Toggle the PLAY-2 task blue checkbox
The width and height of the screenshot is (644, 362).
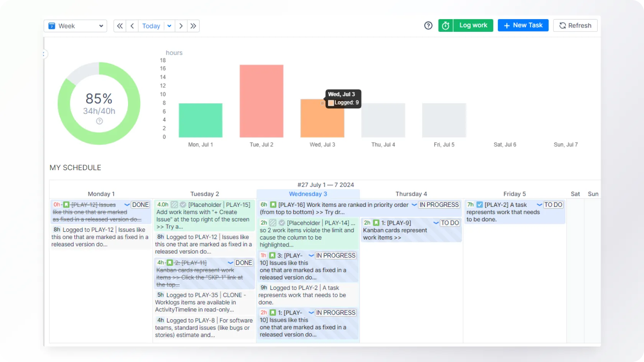click(x=480, y=205)
